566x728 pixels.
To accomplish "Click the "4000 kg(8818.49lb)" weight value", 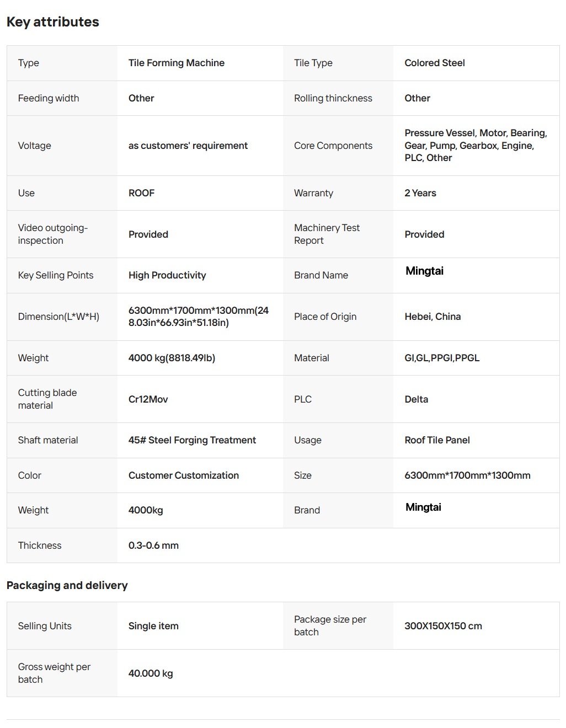I will coord(172,358).
